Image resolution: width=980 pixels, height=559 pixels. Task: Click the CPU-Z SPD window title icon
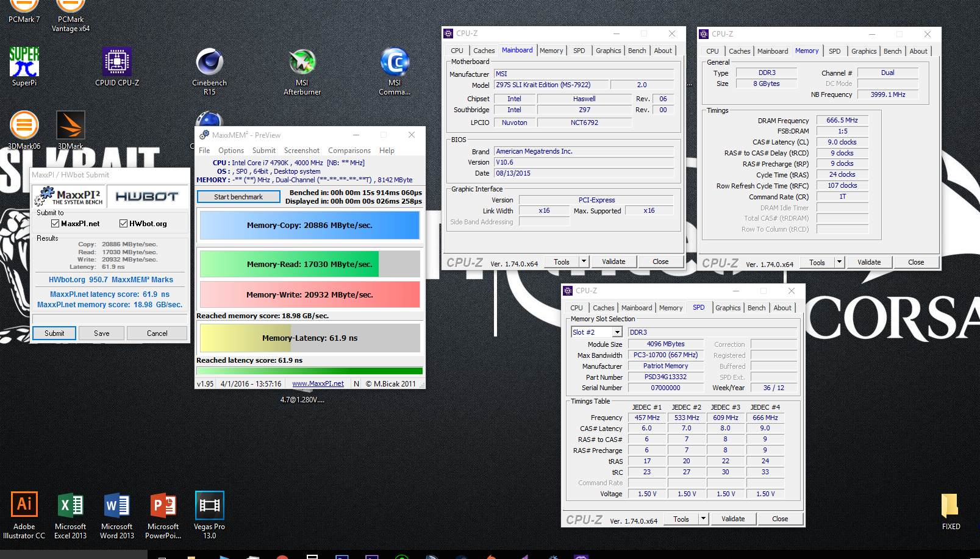coord(568,291)
